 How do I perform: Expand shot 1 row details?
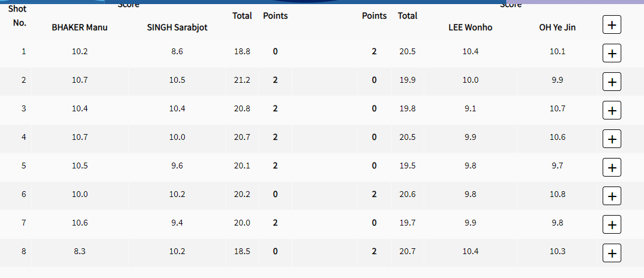tap(611, 54)
